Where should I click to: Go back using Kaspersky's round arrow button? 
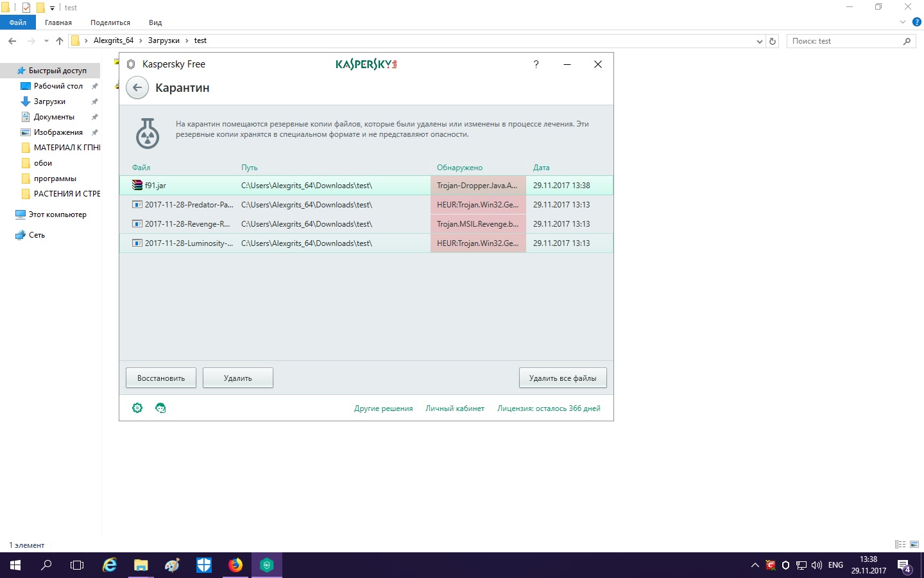point(137,88)
